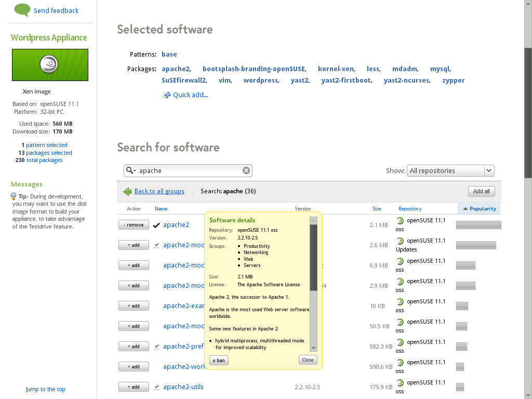Click the openSUSE globe icon next to apache2's repository
Viewport: 532px width, 399px height.
pos(400,220)
